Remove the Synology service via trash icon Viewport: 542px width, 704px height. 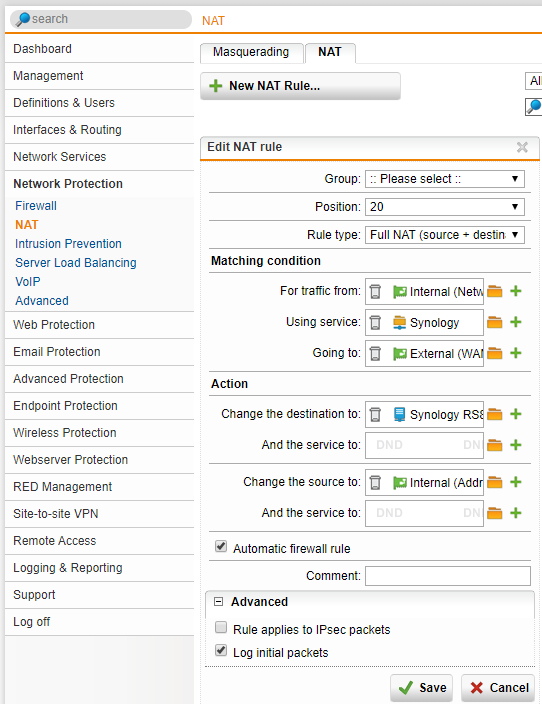(375, 322)
